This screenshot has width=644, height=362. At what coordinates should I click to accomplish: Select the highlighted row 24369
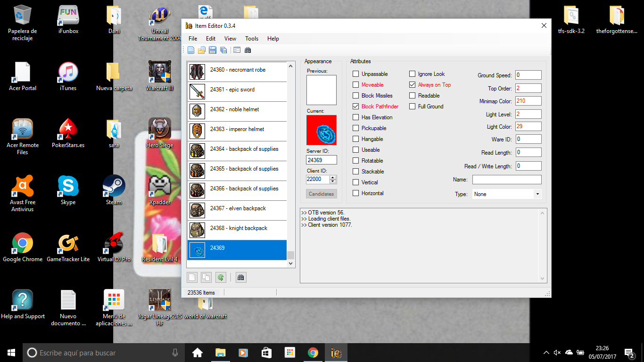click(x=237, y=250)
